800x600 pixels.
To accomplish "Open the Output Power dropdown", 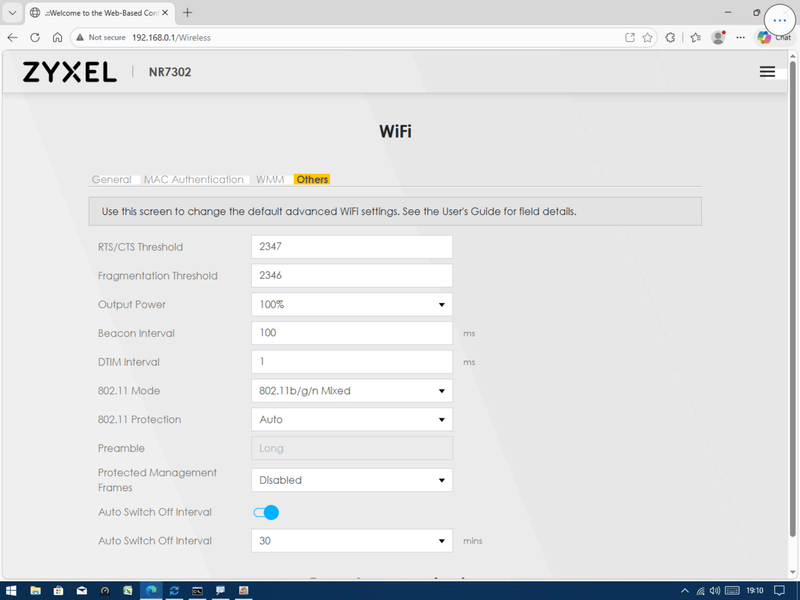I will click(x=352, y=305).
